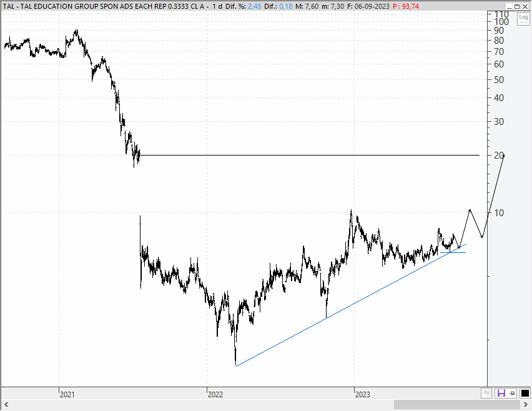The width and height of the screenshot is (532, 411).
Task: Toggle the Log scale button
Action: [523, 18]
